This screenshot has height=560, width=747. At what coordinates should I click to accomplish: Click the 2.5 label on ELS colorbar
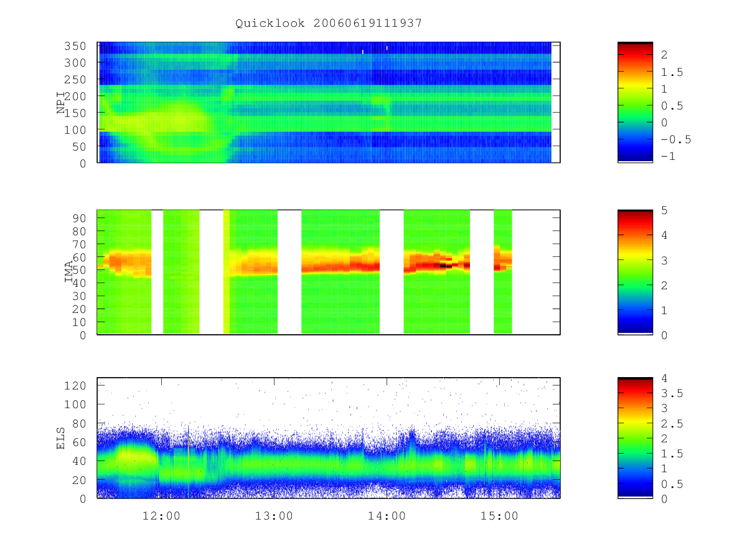[x=672, y=424]
